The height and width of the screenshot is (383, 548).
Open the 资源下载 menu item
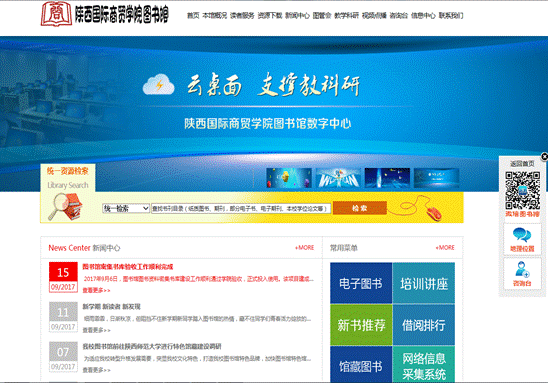click(x=270, y=15)
